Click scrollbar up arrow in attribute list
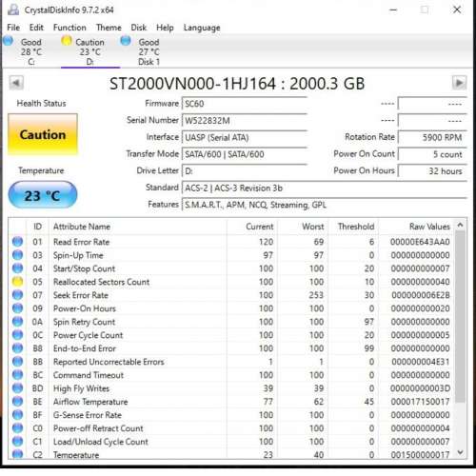Viewport: 476px width, 476px height. click(x=460, y=225)
